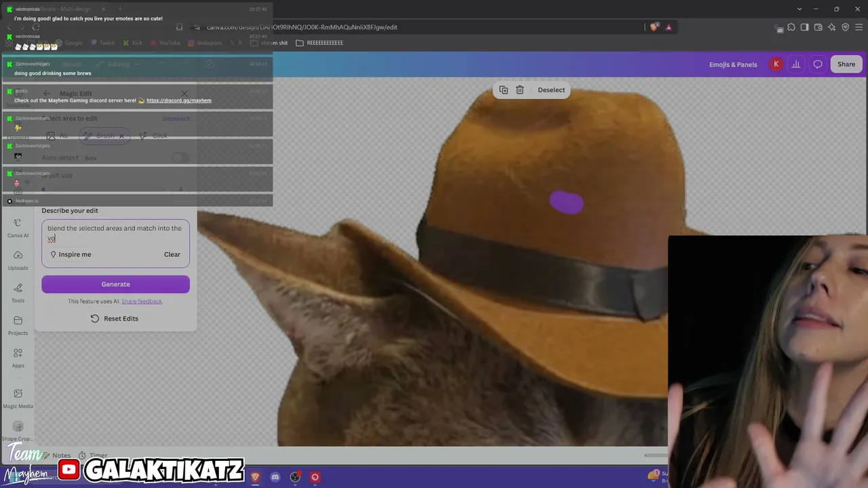Open Brave browser from the taskbar

pos(255,477)
